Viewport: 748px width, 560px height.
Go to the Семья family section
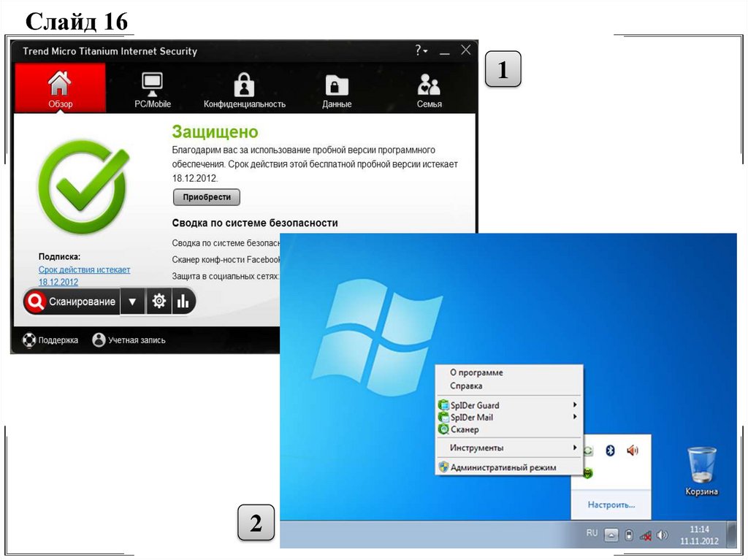(429, 88)
